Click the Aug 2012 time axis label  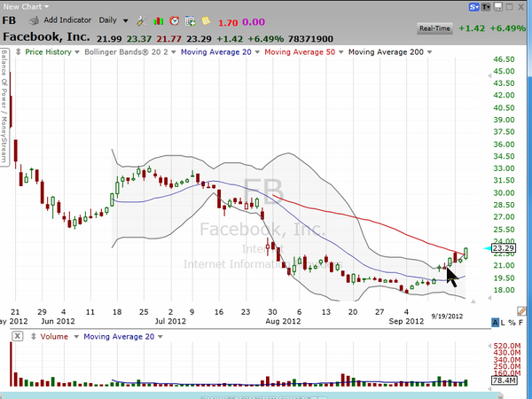[x=283, y=321]
